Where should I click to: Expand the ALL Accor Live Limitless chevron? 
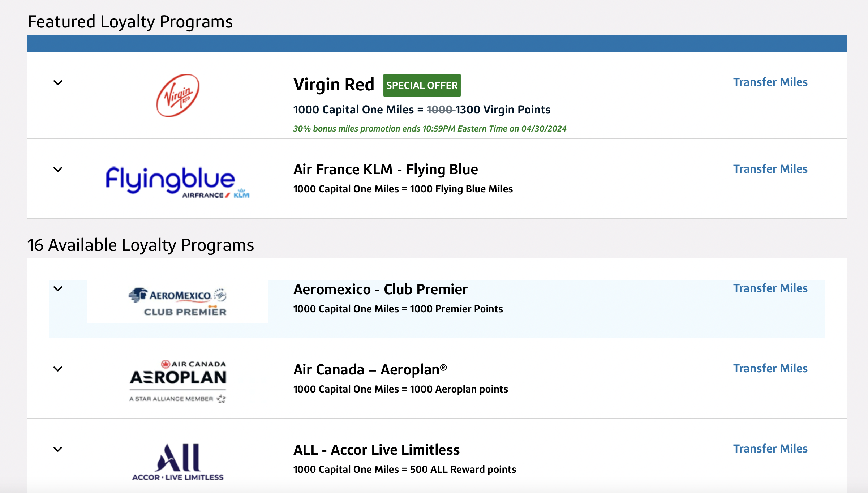coord(58,449)
